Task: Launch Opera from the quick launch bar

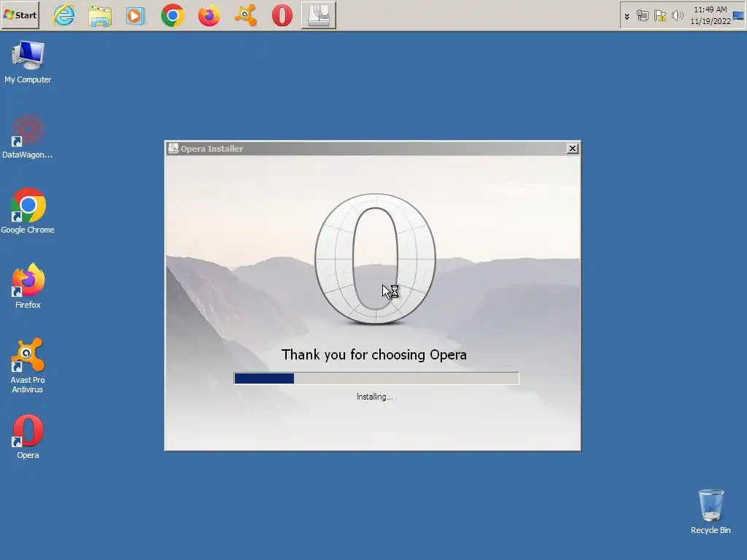Action: pyautogui.click(x=282, y=15)
